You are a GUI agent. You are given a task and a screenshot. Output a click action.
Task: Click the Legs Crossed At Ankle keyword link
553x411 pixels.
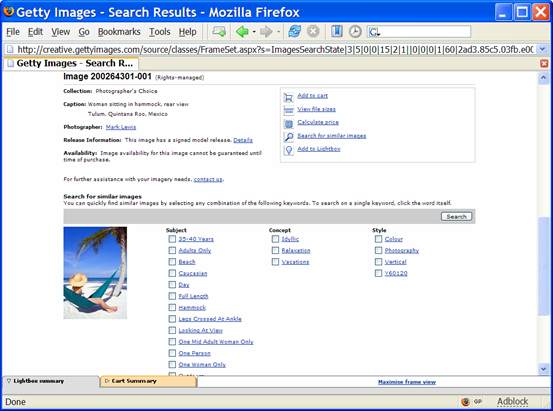(210, 319)
